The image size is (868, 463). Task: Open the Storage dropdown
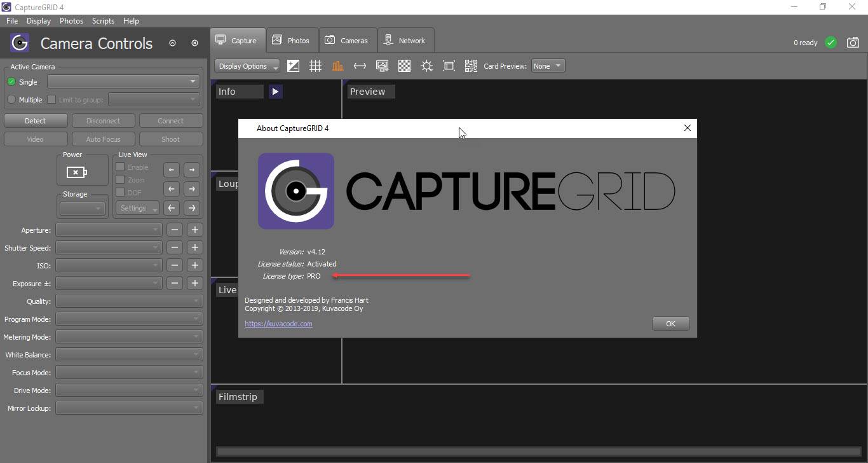point(82,208)
